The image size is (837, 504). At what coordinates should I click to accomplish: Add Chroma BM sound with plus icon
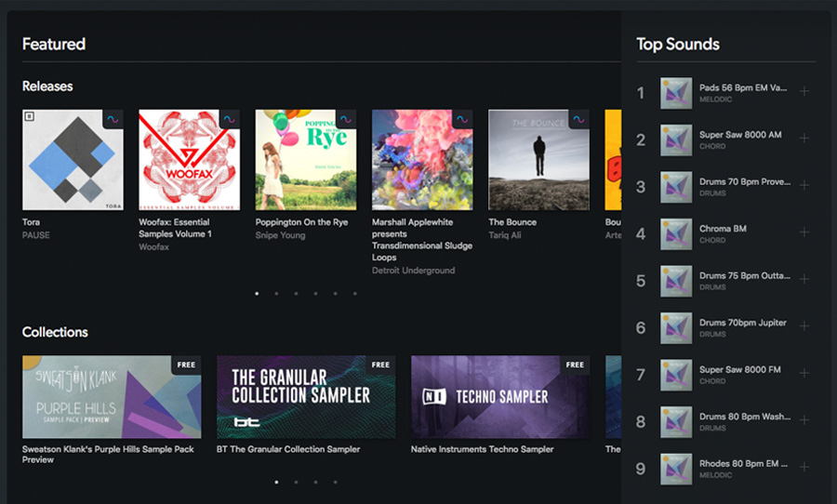tap(804, 232)
